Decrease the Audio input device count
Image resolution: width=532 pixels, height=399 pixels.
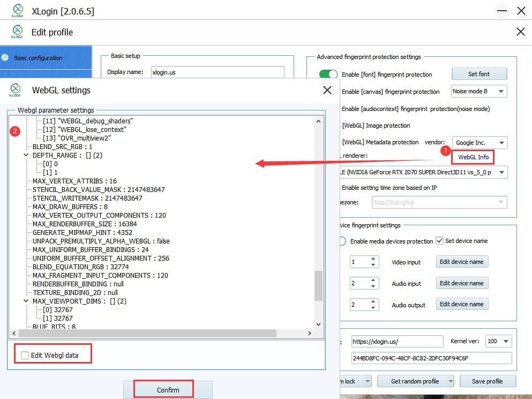point(373,286)
